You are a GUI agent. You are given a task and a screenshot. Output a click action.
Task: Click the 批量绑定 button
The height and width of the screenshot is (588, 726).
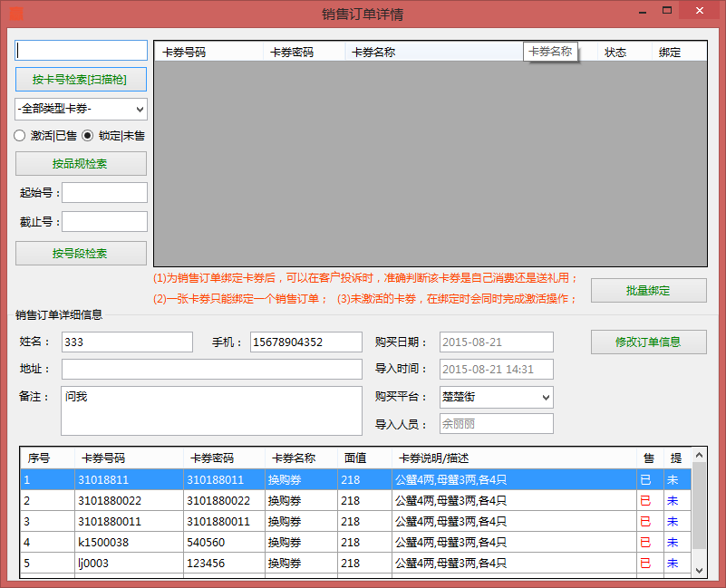pyautogui.click(x=649, y=290)
